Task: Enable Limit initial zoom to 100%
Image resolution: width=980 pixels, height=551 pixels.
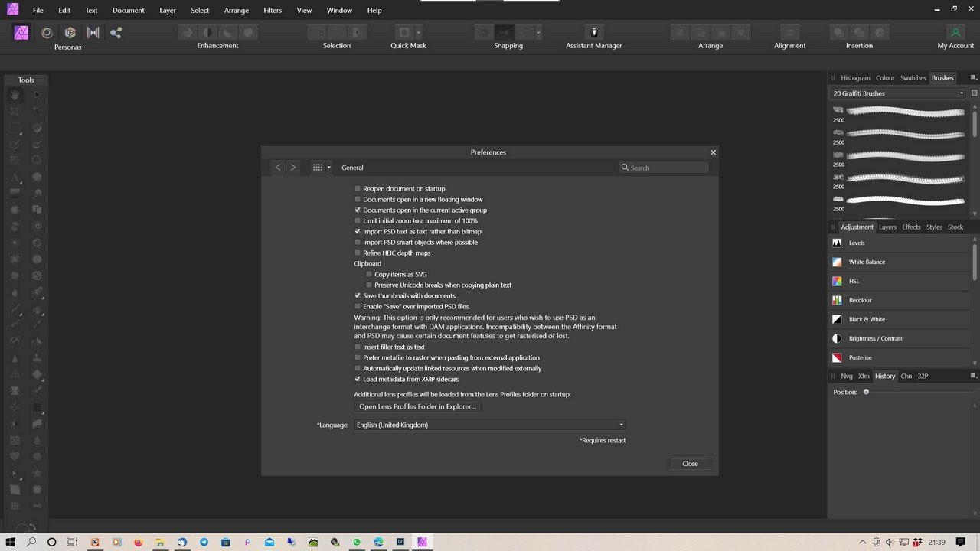Action: [x=358, y=220]
